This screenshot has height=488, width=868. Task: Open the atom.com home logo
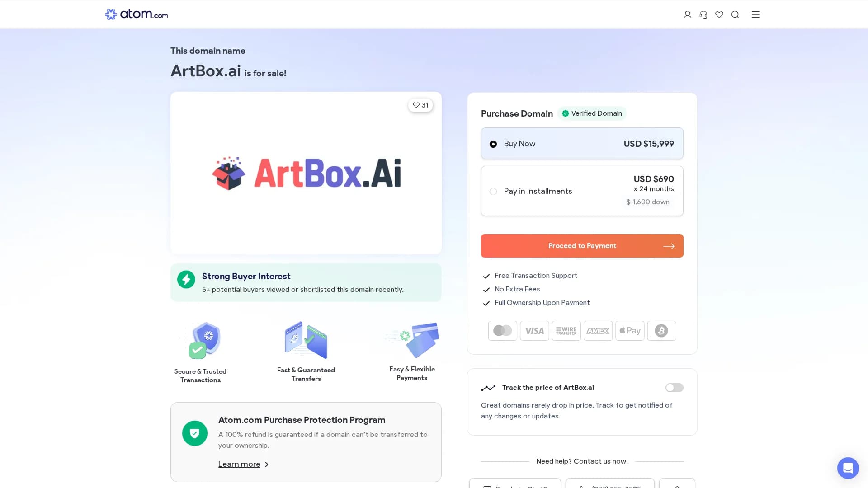coord(136,14)
